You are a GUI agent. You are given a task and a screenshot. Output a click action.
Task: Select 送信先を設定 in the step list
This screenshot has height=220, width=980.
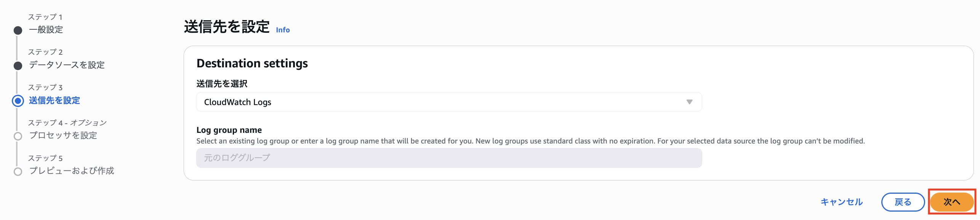[x=54, y=100]
